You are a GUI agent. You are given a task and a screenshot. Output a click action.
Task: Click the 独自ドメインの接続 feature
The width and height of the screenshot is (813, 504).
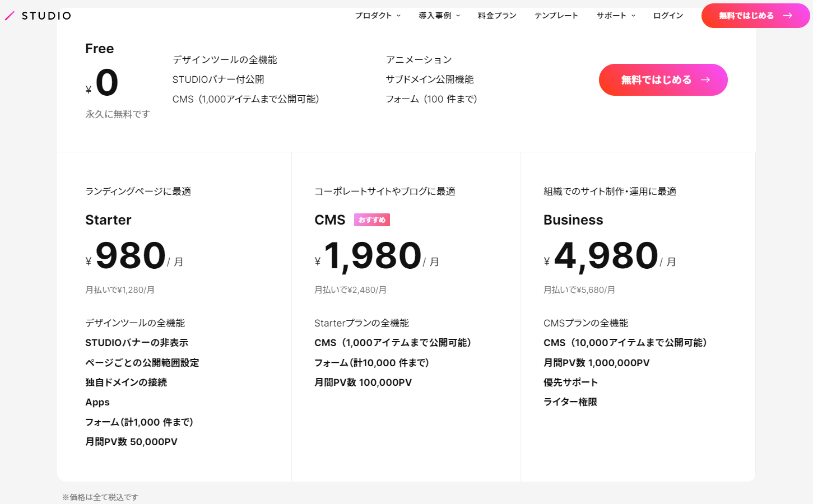126,382
